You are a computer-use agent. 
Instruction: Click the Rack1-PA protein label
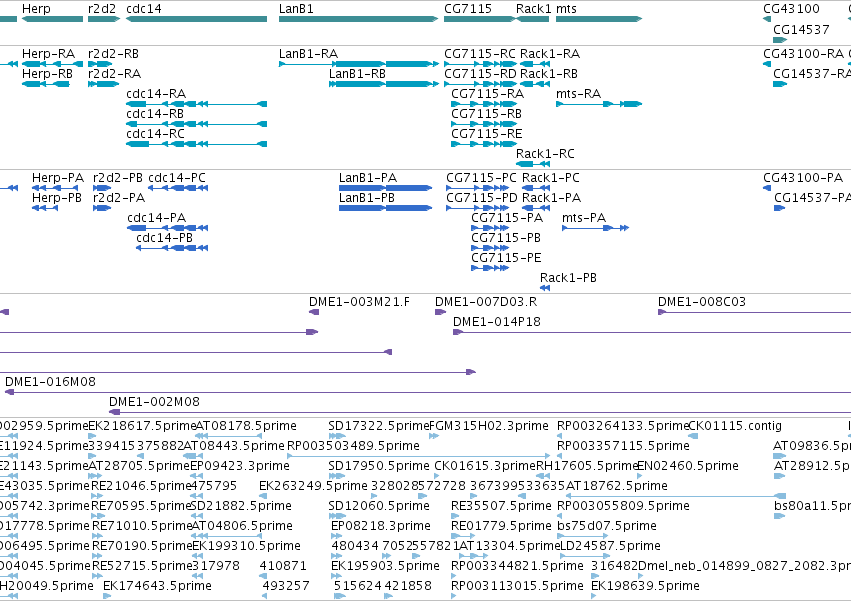pos(551,198)
